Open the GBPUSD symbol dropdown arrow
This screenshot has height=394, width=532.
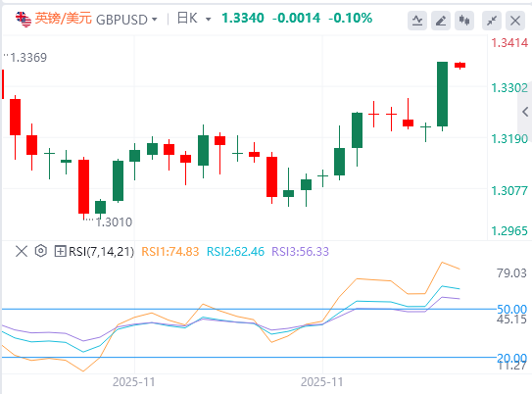[155, 20]
